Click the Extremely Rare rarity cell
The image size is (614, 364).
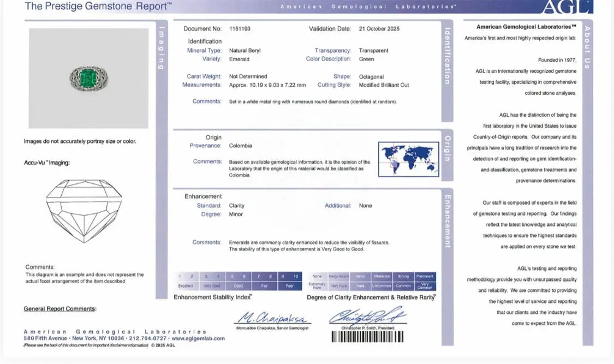pyautogui.click(x=317, y=286)
